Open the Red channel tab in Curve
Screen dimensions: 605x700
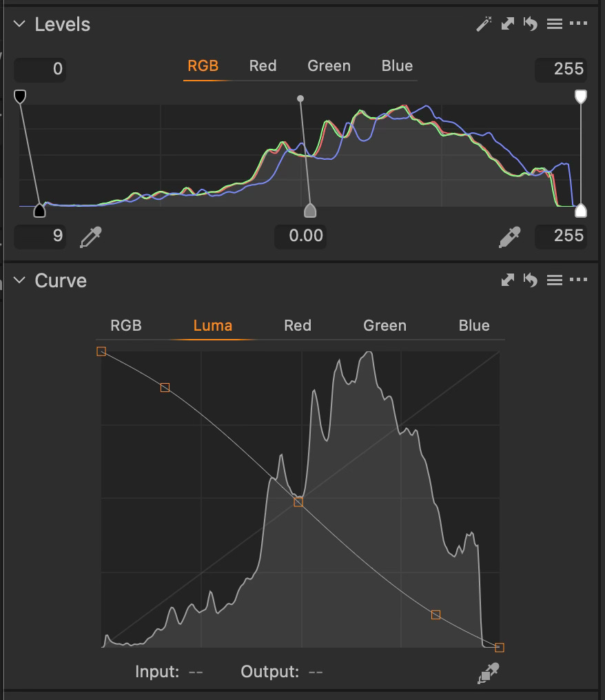pyautogui.click(x=298, y=325)
